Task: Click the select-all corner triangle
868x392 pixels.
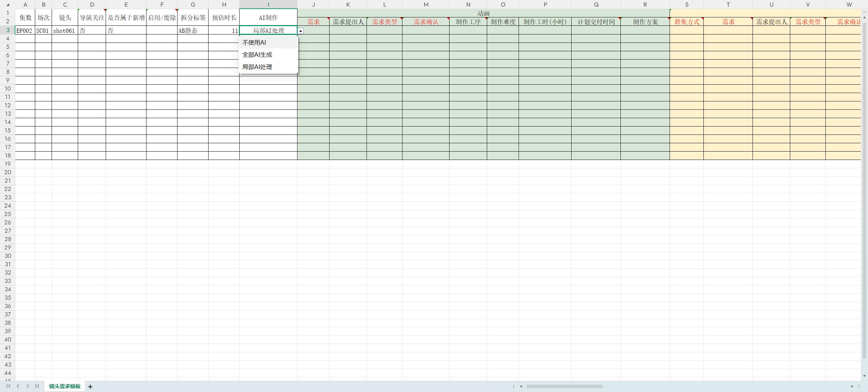Action: pyautogui.click(x=8, y=5)
